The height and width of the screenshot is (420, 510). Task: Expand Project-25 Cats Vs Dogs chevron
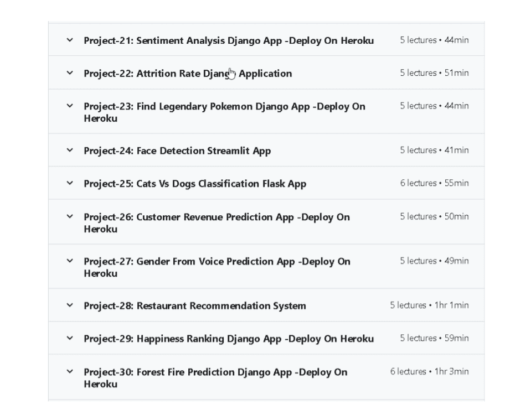70,183
